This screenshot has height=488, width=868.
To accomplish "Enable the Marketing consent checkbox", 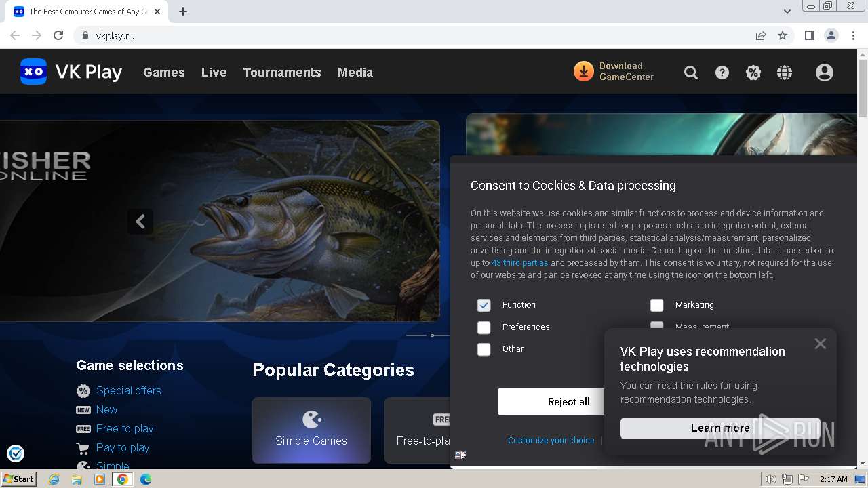I will pos(656,305).
